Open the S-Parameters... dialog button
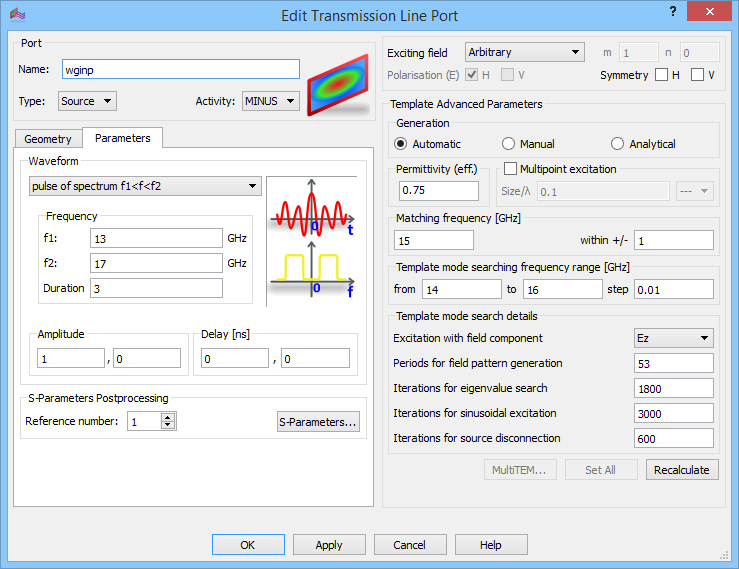 (x=318, y=422)
